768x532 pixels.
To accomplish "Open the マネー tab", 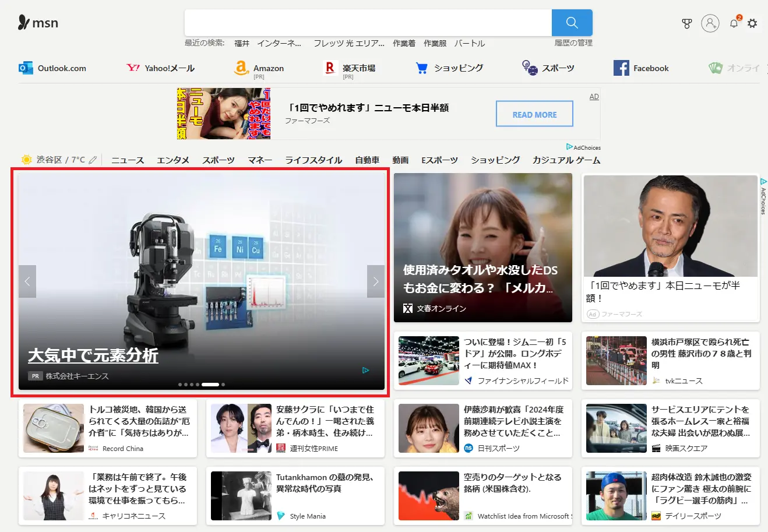I will (x=260, y=160).
